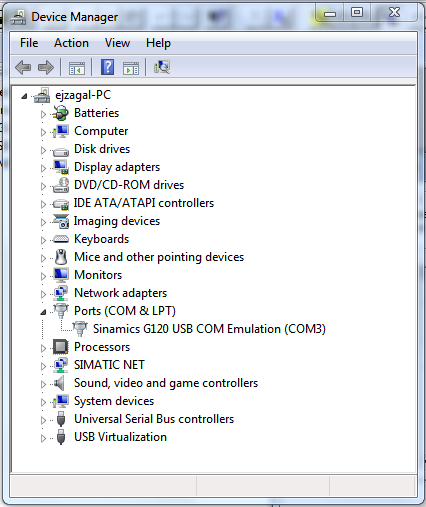
Task: Click the ejzagal-PC computer root icon
Action: click(x=42, y=95)
